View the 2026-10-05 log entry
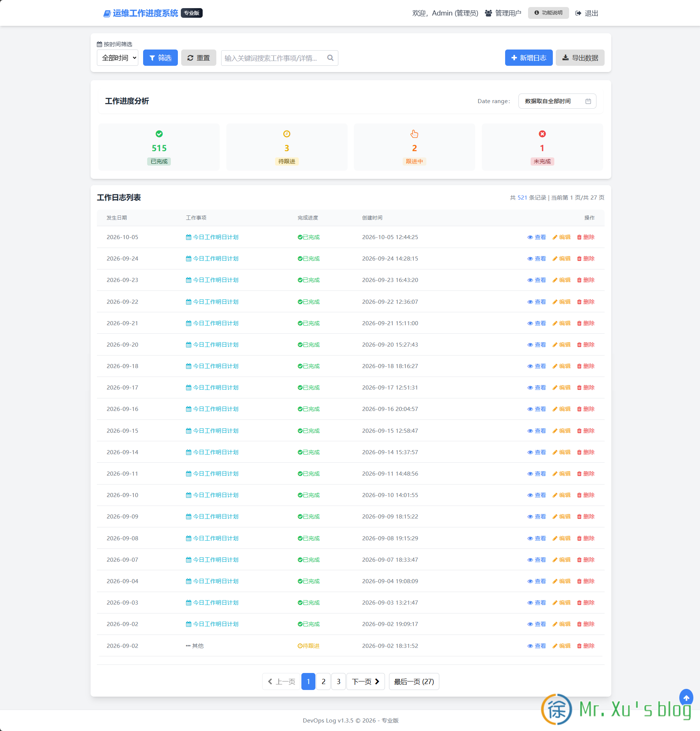This screenshot has height=731, width=700. pyautogui.click(x=537, y=237)
